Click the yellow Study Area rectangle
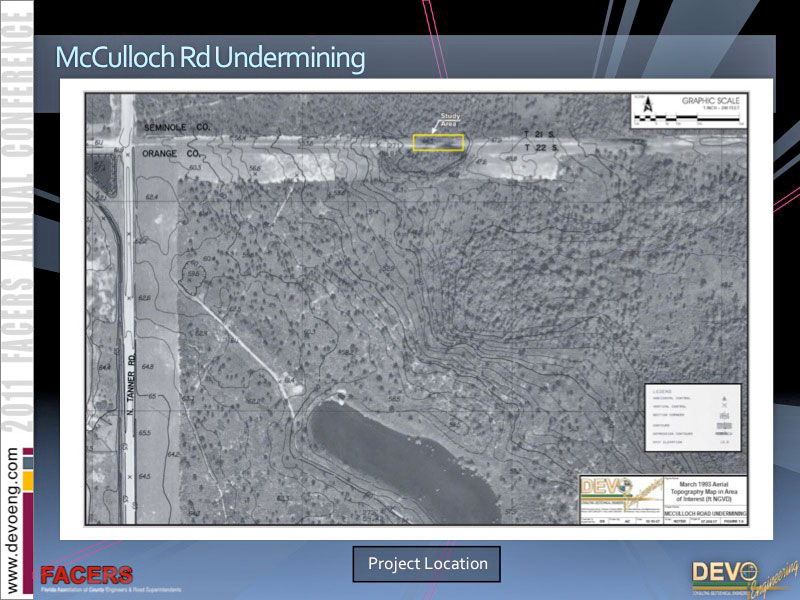The height and width of the screenshot is (600, 800). pyautogui.click(x=438, y=143)
